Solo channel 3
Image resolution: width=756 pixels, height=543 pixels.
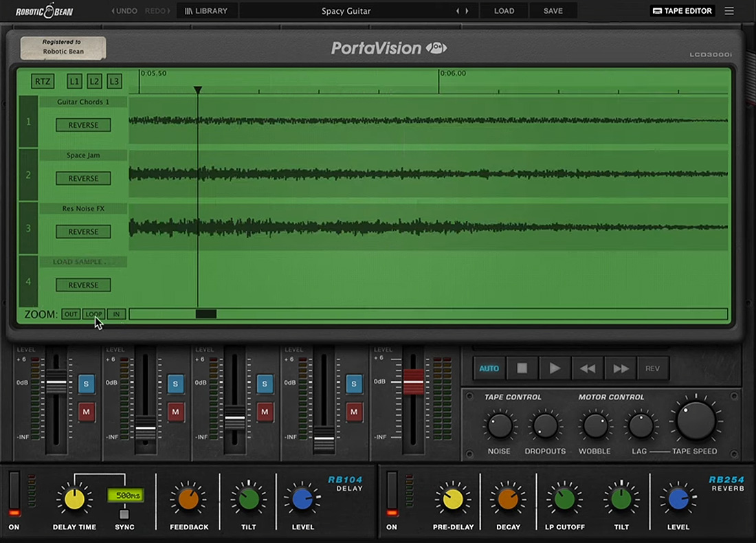[265, 384]
